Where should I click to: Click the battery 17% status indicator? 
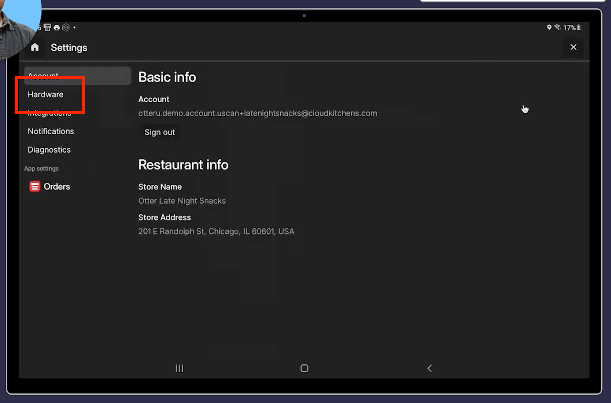[572, 27]
